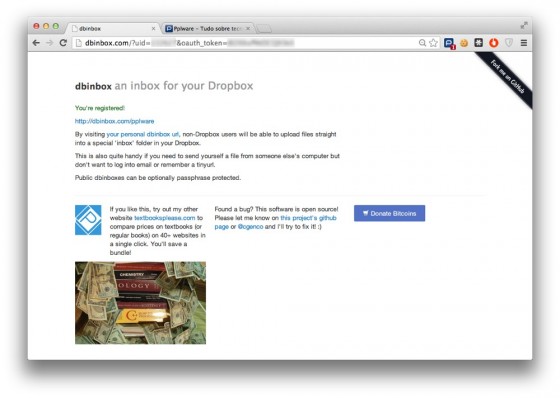Click the cookie extension icon
The width and height of the screenshot is (560, 398).
click(x=464, y=43)
